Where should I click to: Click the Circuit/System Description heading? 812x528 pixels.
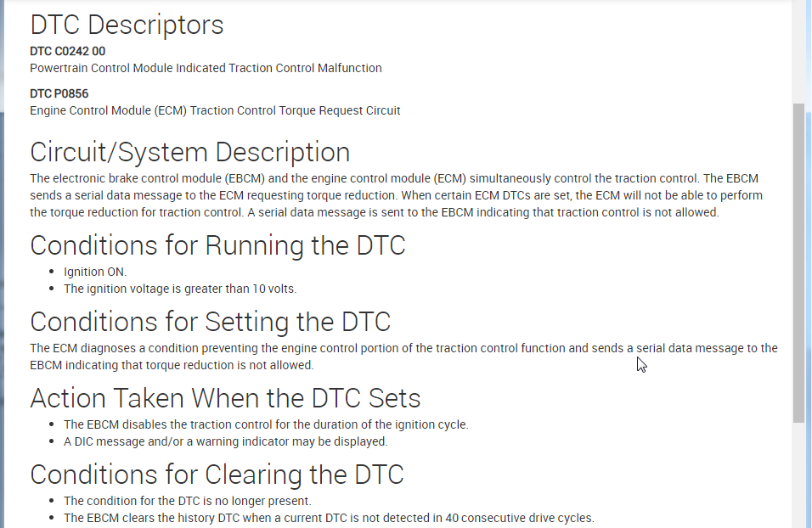(189, 152)
